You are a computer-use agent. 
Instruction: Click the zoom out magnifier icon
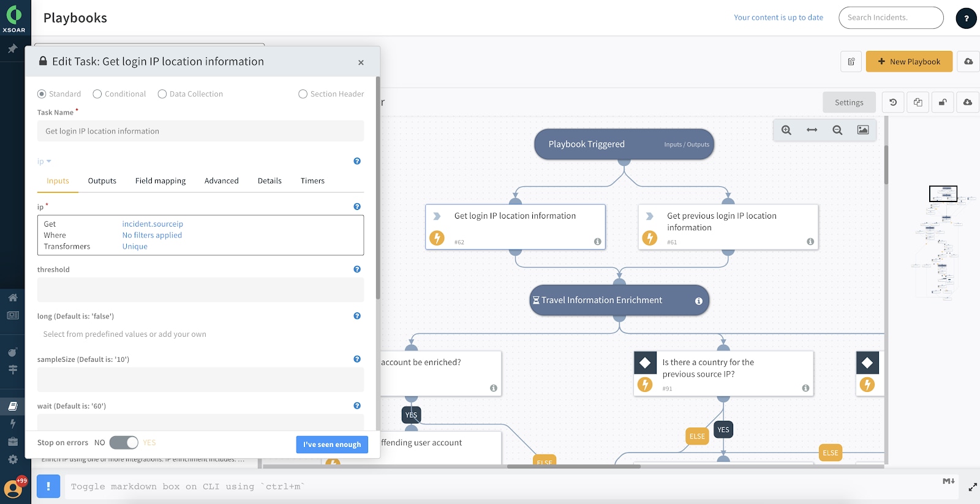point(837,130)
